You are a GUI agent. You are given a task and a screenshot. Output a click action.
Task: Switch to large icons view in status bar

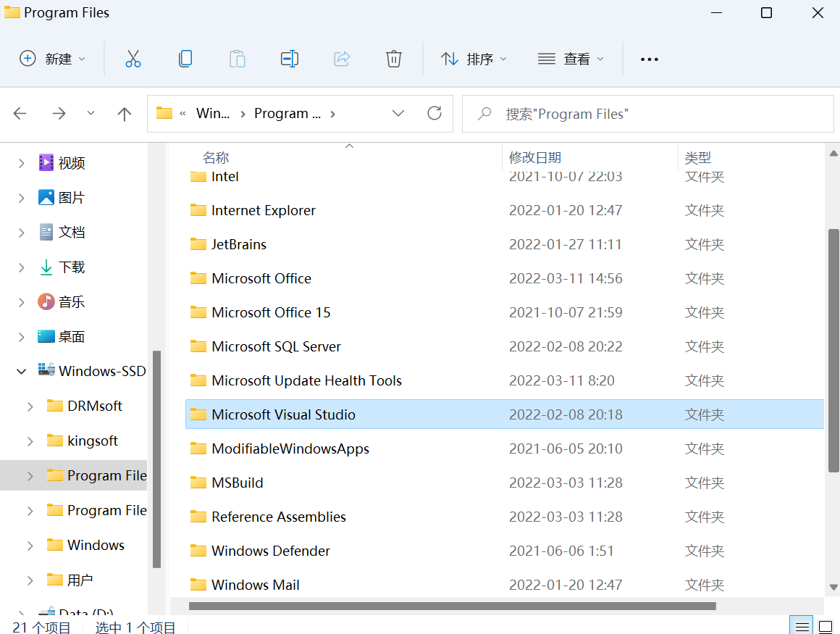pyautogui.click(x=826, y=627)
